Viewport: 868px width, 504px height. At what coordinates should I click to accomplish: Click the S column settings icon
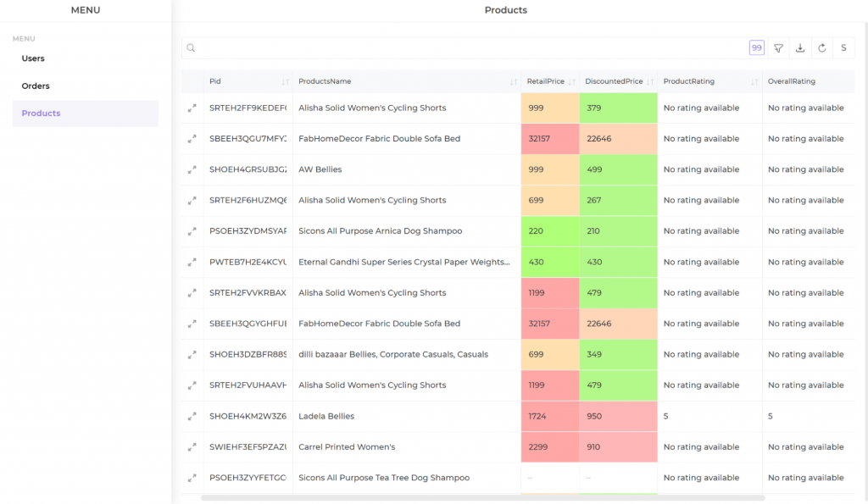pos(843,47)
